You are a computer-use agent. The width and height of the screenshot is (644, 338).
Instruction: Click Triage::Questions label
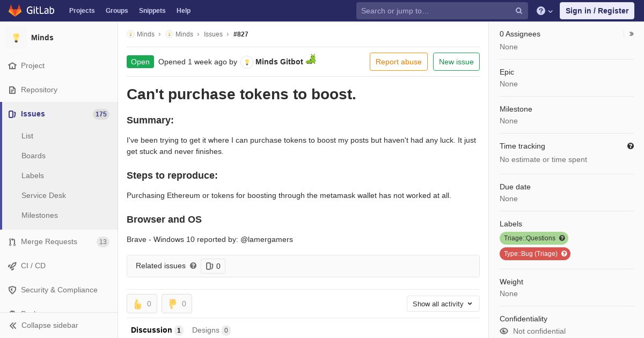coord(529,238)
